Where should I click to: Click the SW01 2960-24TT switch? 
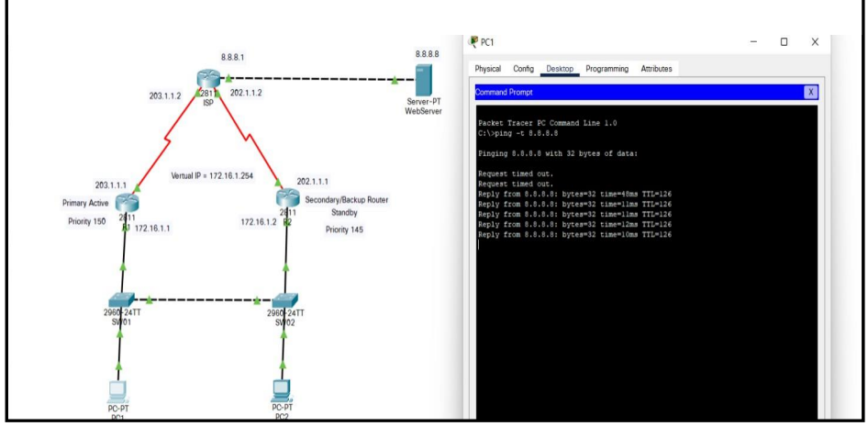[122, 299]
